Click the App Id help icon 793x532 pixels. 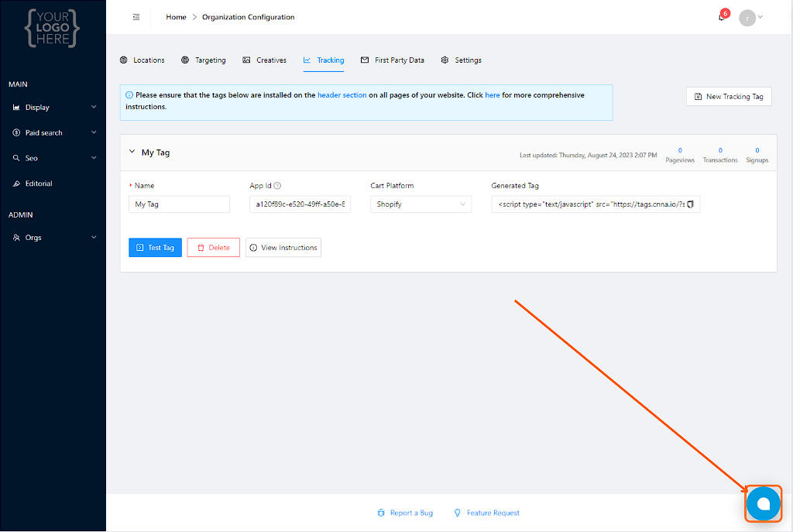277,186
